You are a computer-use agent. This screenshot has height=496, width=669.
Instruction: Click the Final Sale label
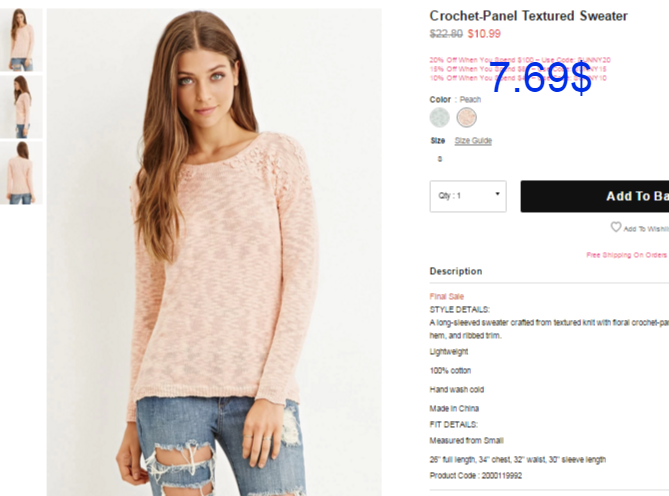click(446, 296)
